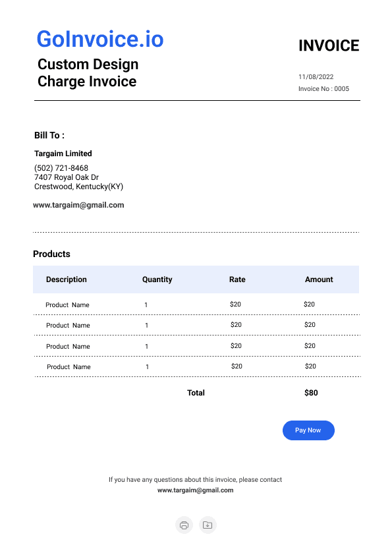Click the Targaim Limited company name
392x555 pixels.
point(63,154)
